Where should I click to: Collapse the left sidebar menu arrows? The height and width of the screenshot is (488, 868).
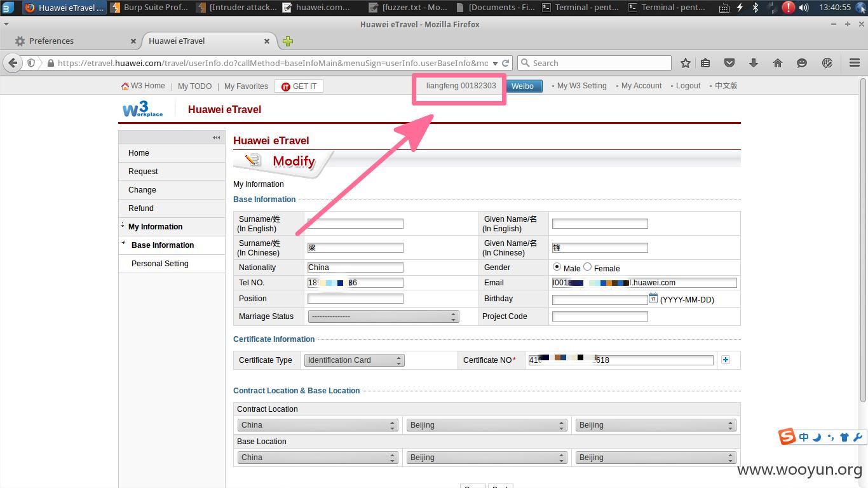(217, 137)
